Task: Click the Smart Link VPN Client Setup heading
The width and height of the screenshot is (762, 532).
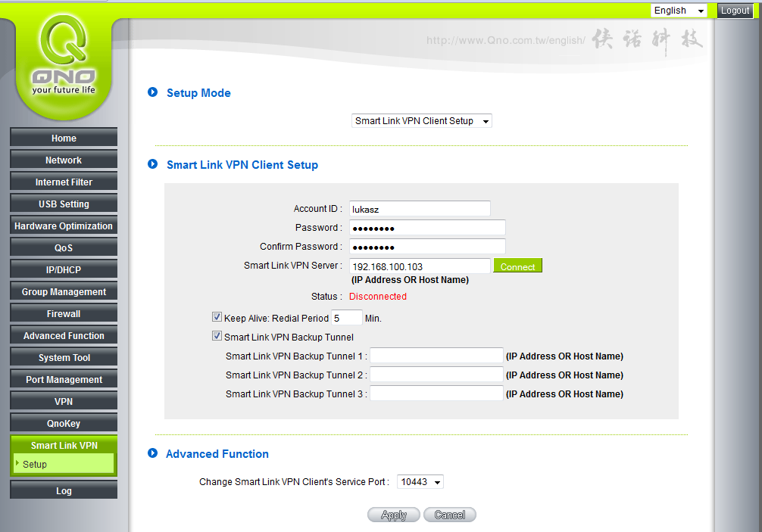Action: [242, 164]
